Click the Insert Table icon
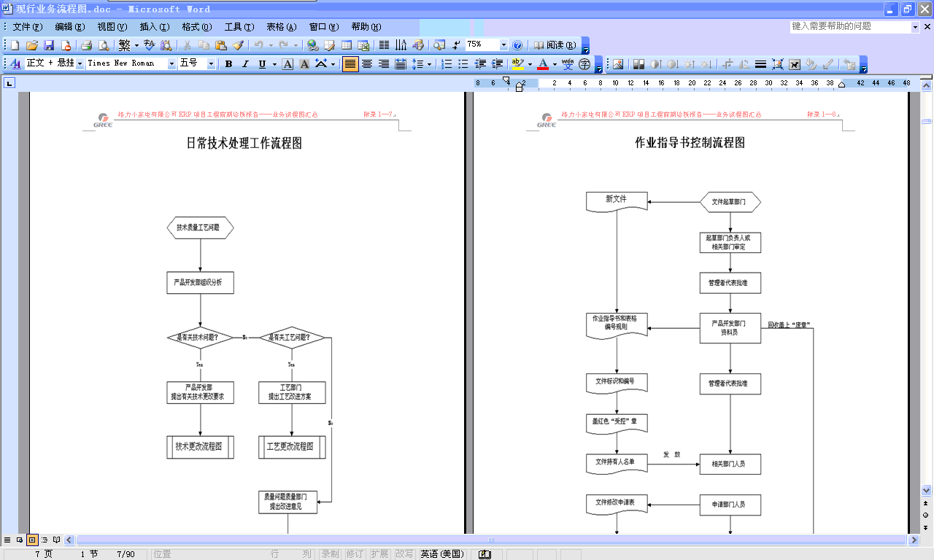Image resolution: width=934 pixels, height=560 pixels. (x=347, y=45)
